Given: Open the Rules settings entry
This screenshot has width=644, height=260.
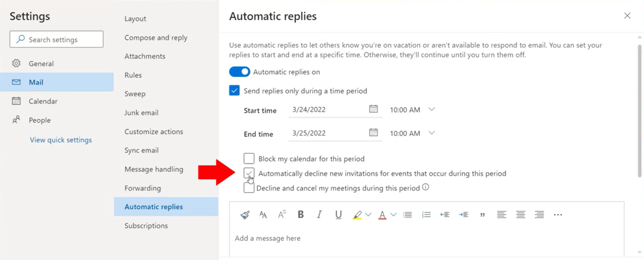Looking at the screenshot, I should [x=132, y=75].
